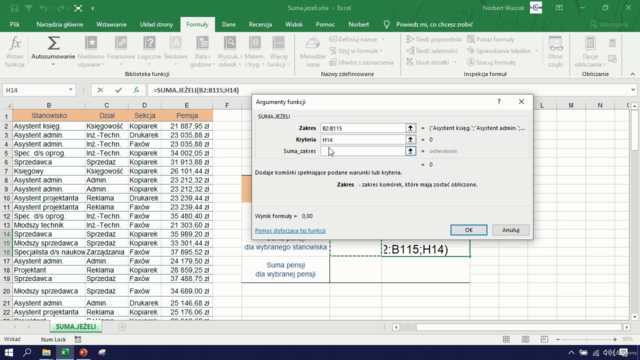Open Użyj w formule dropdown
Screen dimensions: 640x360
[356, 51]
